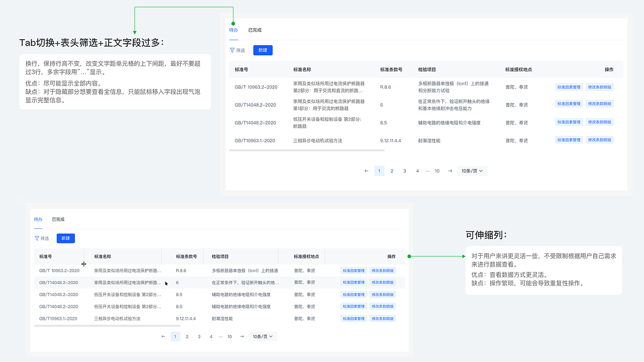Viewport: 644px width, 362px height.
Task: Click 标准名称 column header in lower table
Action: coord(103,256)
